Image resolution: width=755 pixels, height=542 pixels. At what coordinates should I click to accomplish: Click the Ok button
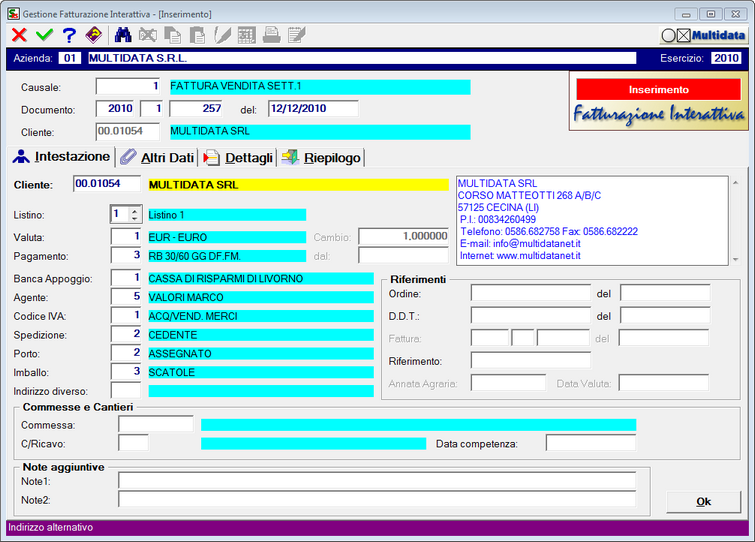tap(703, 502)
